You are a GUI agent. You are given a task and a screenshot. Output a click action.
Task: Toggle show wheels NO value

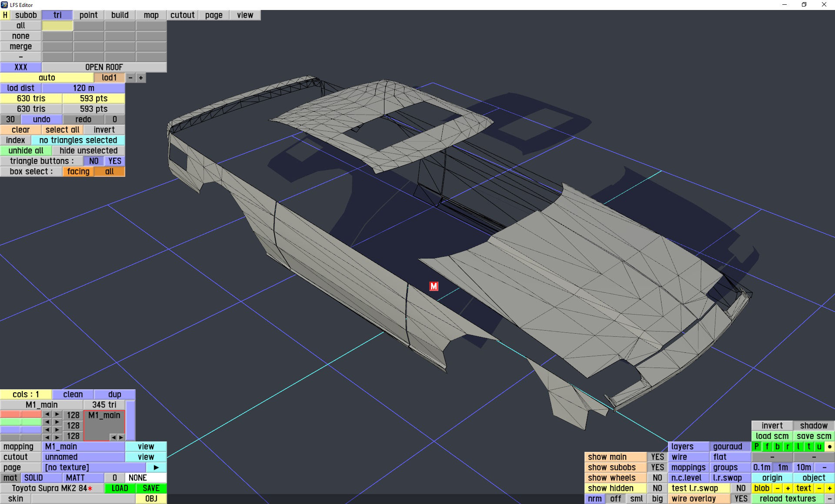[x=657, y=477]
